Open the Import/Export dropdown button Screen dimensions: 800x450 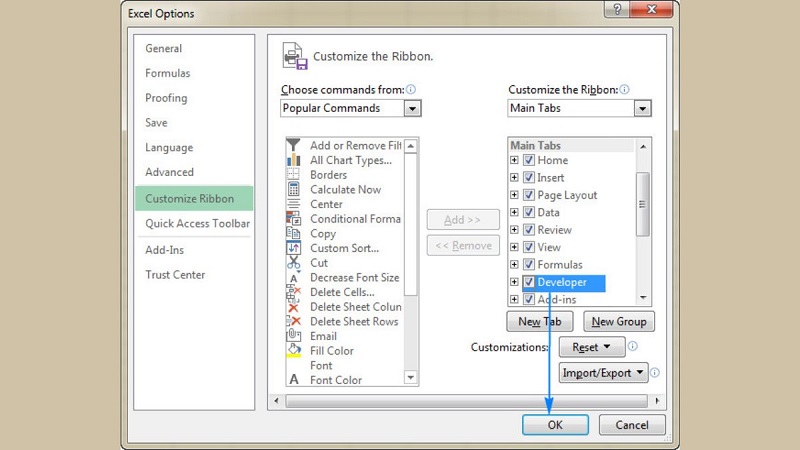604,373
